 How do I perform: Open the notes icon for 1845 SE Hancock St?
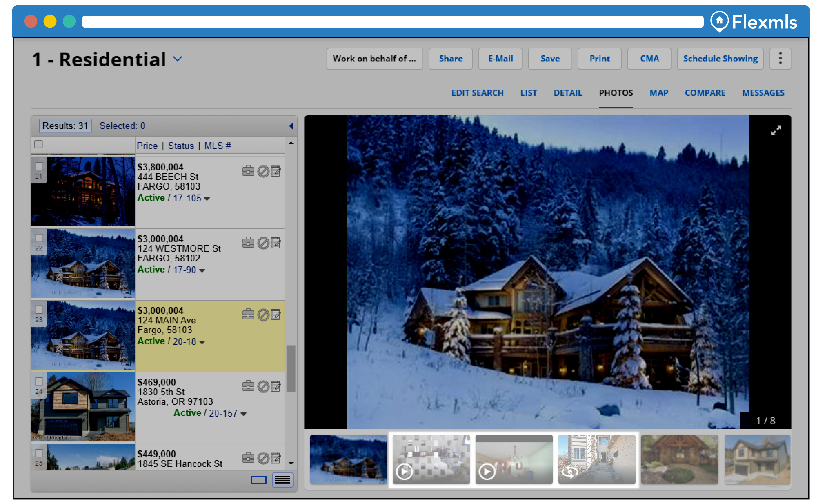pyautogui.click(x=276, y=458)
